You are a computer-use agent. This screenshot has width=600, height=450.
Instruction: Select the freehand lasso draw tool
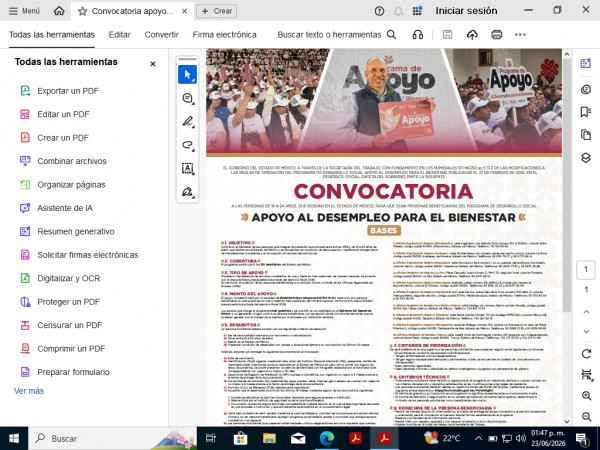click(188, 145)
